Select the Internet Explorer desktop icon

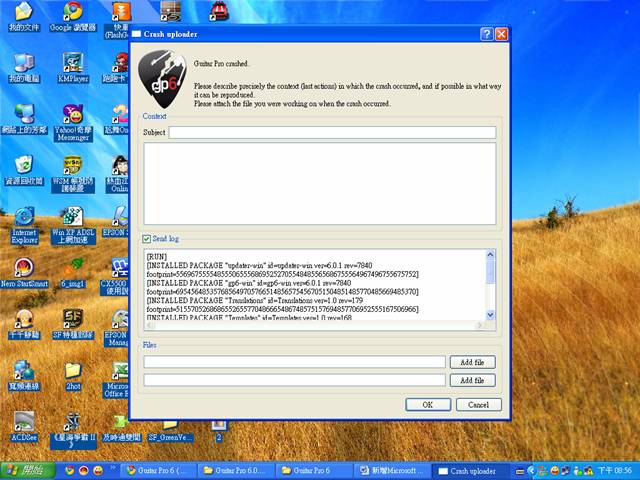coord(24,226)
